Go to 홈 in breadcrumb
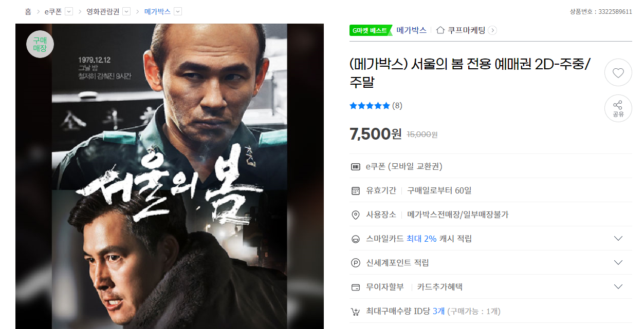This screenshot has width=644, height=329. pyautogui.click(x=28, y=11)
